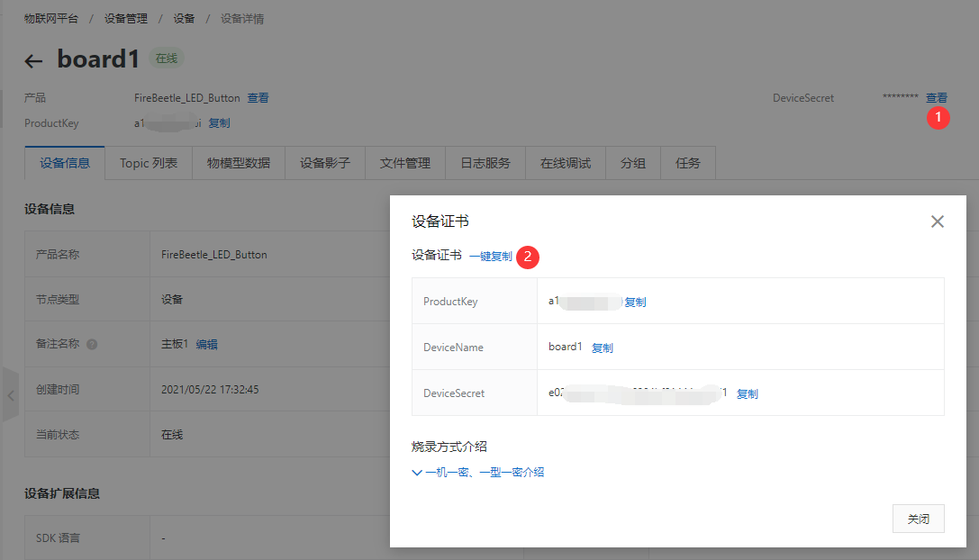Copy the ProductKey in the page header
Screen dimensions: 979x560
point(219,123)
